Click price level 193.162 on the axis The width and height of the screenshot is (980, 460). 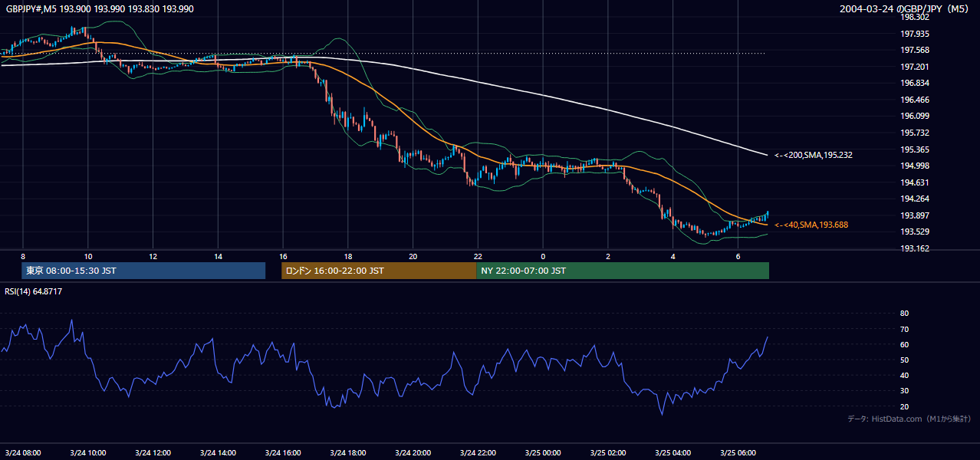[914, 248]
